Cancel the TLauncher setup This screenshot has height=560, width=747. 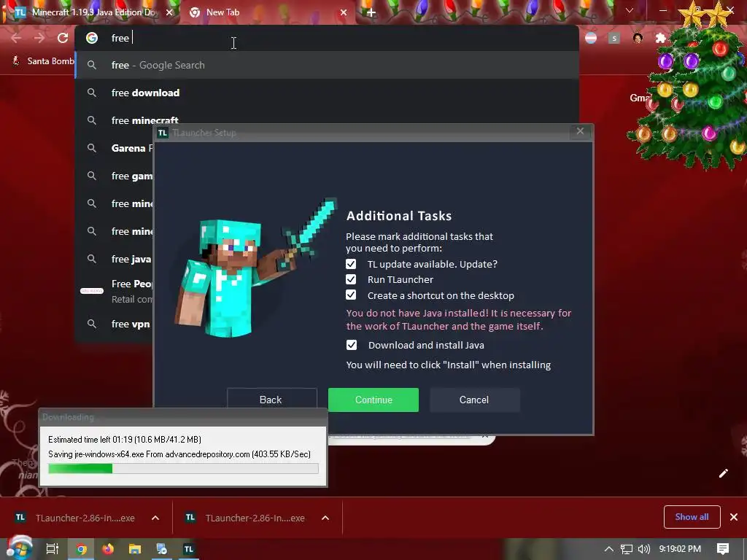point(474,400)
